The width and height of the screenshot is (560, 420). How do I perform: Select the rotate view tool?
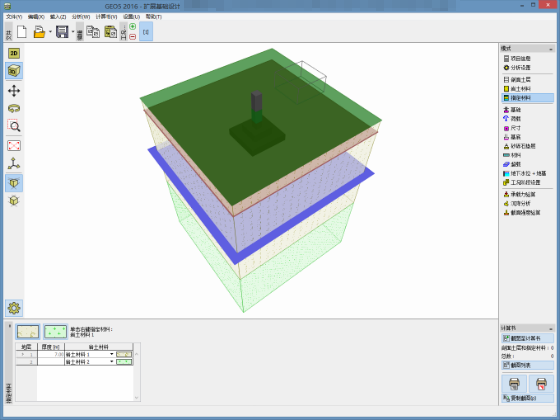click(14, 109)
